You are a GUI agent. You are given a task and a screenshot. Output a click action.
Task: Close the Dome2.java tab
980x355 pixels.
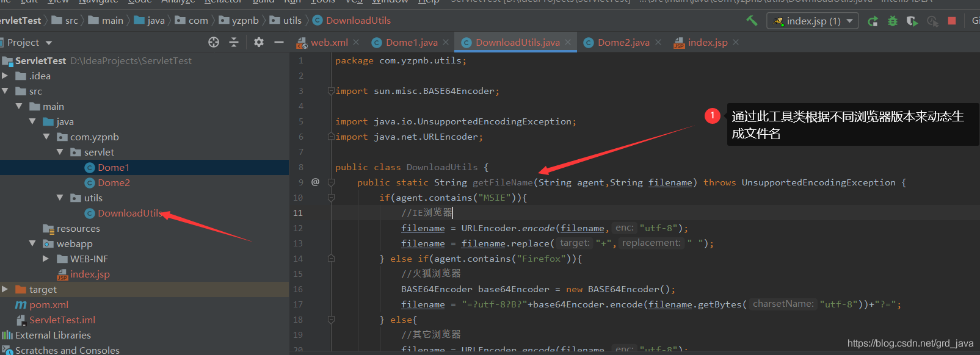(658, 42)
